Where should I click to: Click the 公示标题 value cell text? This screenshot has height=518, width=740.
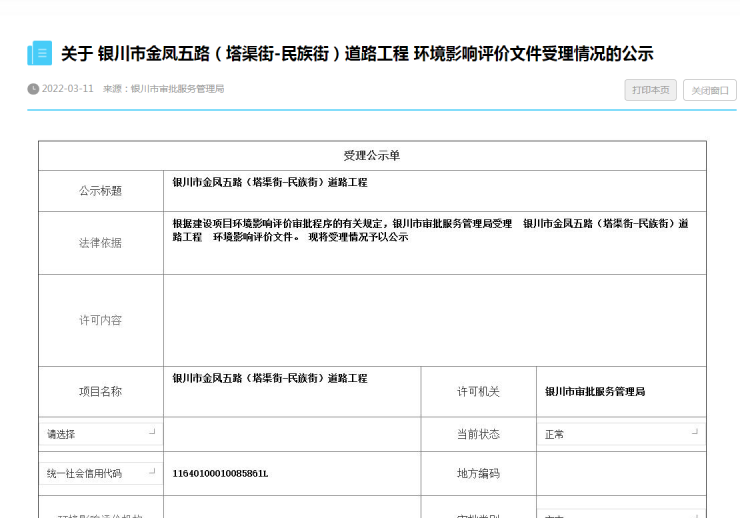pos(270,183)
